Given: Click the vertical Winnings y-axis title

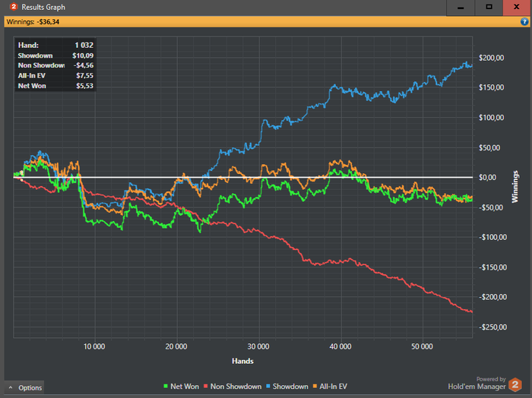Looking at the screenshot, I should 515,187.
